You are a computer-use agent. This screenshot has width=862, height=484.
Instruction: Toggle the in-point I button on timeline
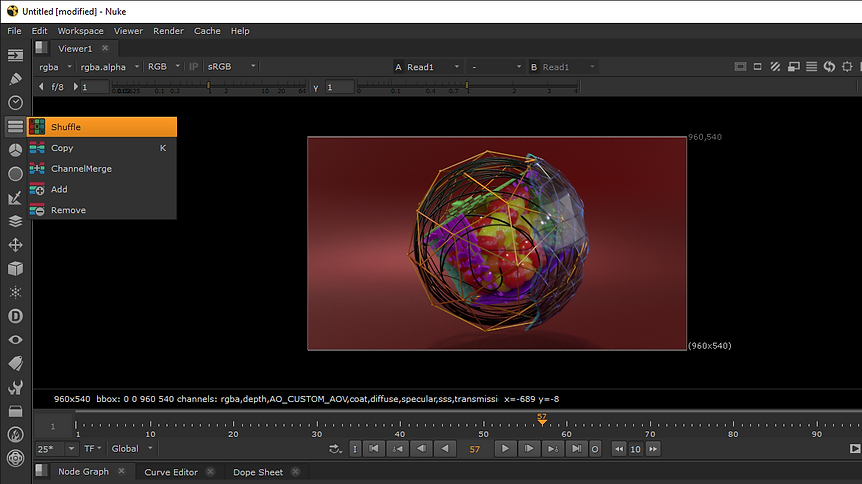(355, 449)
